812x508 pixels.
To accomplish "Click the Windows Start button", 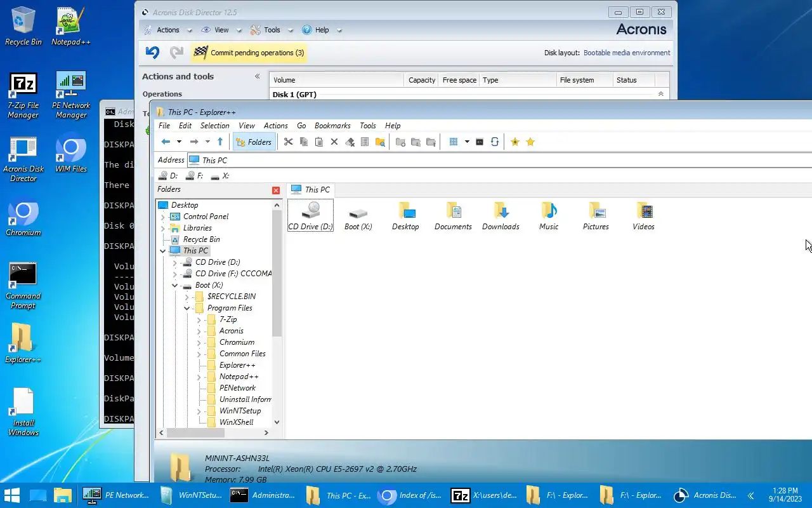I will 13,495.
